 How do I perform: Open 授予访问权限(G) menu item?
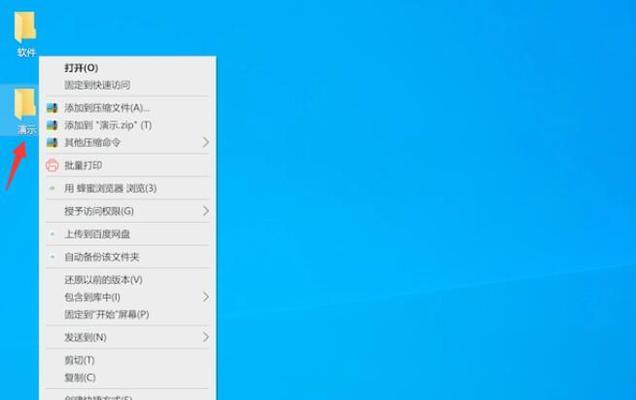pos(127,211)
